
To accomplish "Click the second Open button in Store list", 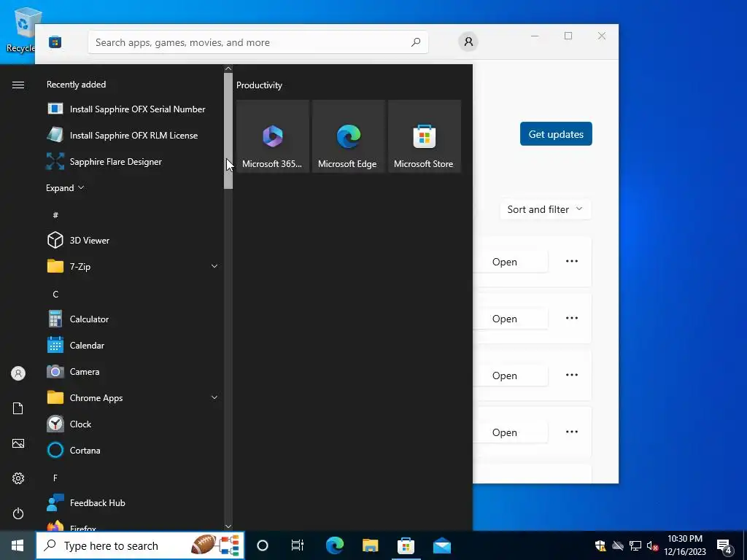I will (x=510, y=319).
